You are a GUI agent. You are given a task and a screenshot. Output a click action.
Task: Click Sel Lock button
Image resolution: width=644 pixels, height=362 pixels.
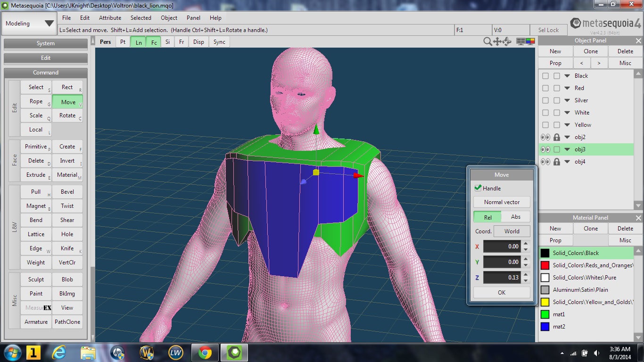(x=548, y=30)
